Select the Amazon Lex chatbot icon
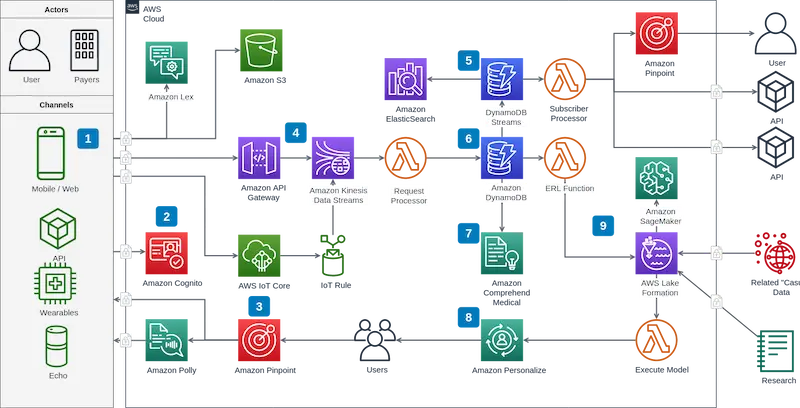The height and width of the screenshot is (408, 800). click(166, 63)
